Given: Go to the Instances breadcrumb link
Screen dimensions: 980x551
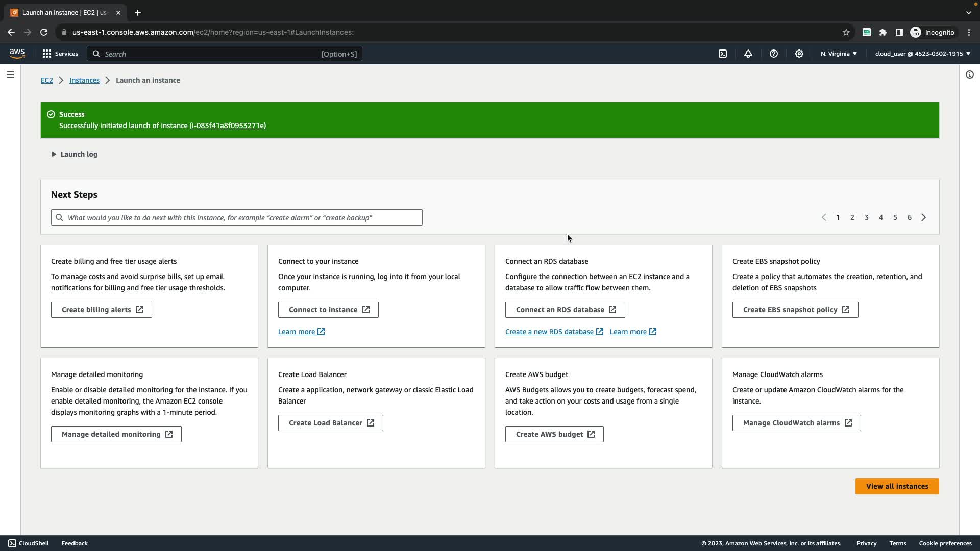Looking at the screenshot, I should [x=84, y=80].
